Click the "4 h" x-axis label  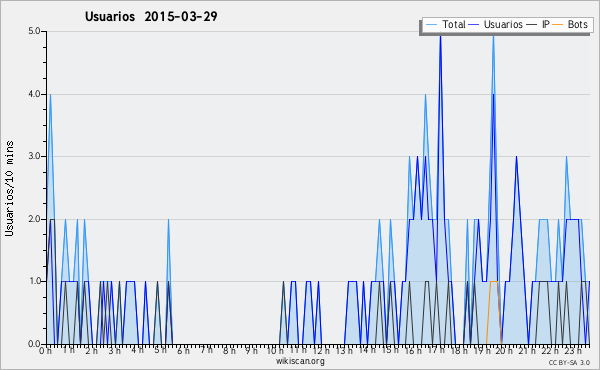(x=137, y=351)
